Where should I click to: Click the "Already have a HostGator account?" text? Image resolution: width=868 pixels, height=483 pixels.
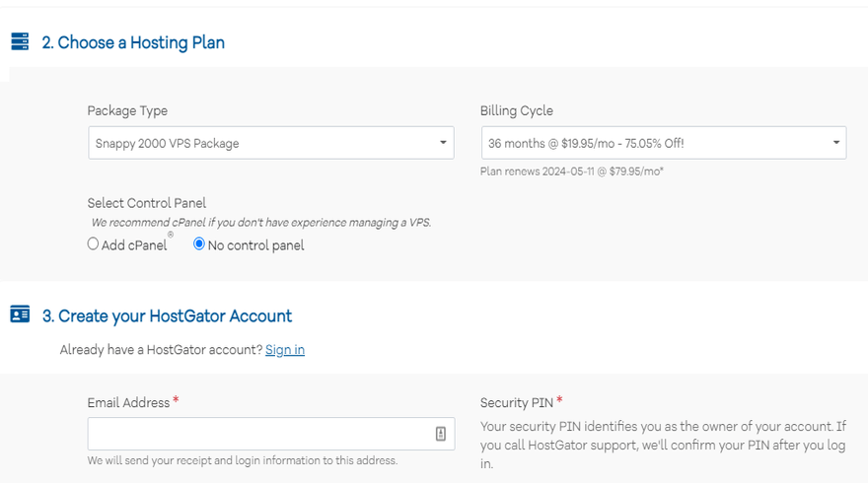[161, 350]
